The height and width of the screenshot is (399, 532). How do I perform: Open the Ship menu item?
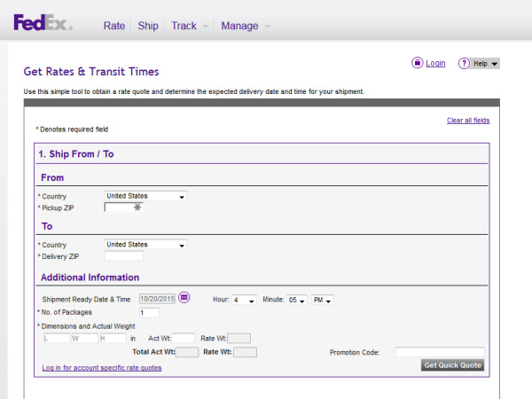pyautogui.click(x=148, y=26)
